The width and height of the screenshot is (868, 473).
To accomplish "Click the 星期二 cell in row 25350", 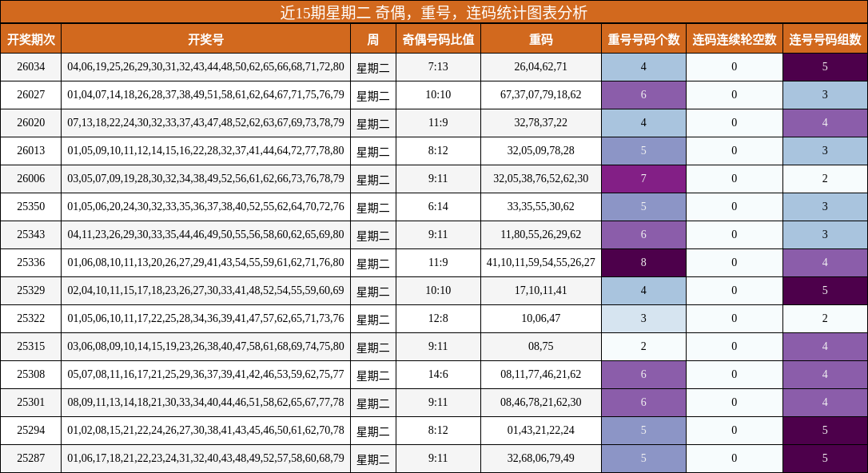I will (x=374, y=207).
